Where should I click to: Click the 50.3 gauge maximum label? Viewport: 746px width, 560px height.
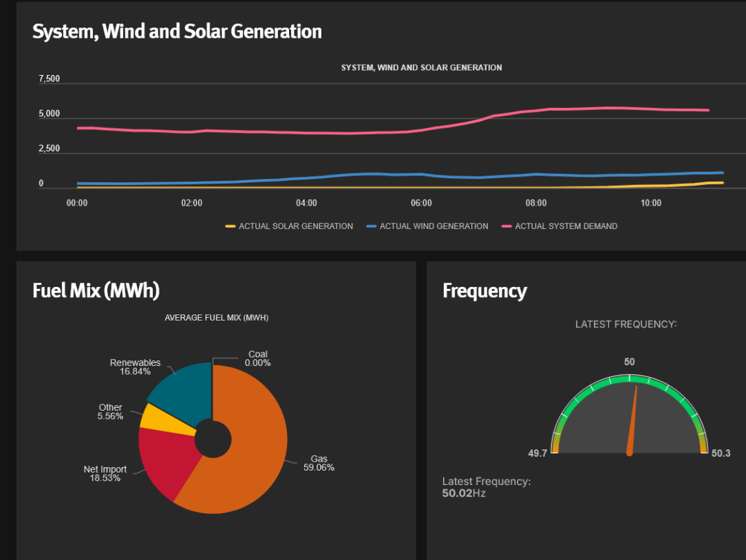(721, 453)
